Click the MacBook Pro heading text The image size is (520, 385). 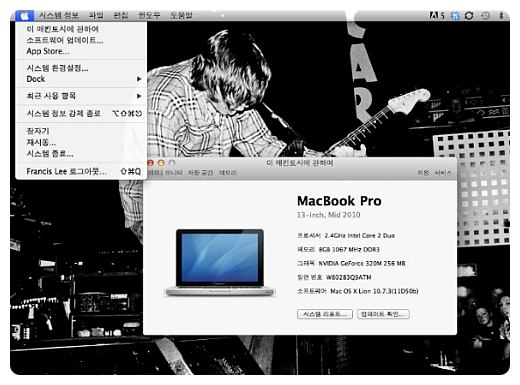point(339,201)
